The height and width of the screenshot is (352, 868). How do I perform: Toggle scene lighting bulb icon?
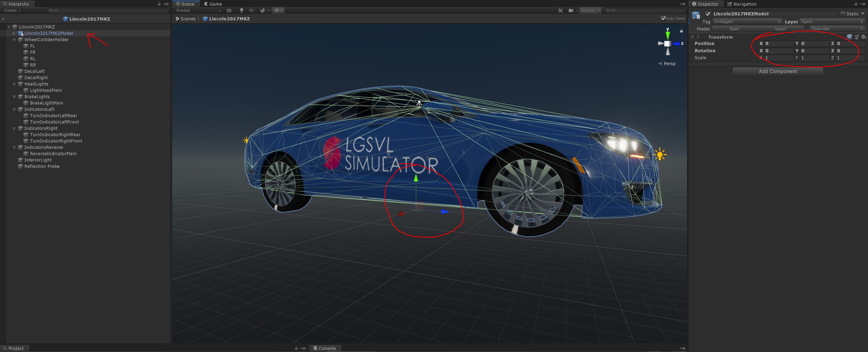tap(241, 10)
